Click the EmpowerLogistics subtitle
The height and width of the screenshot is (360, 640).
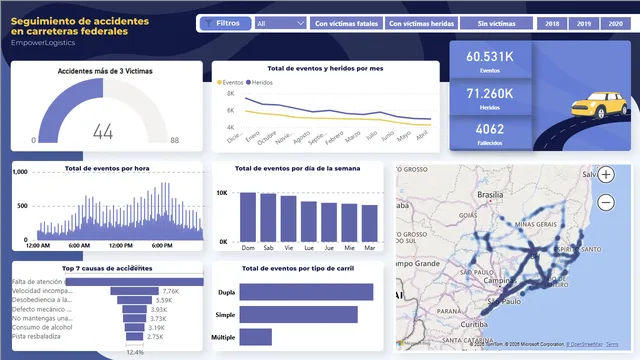click(43, 42)
